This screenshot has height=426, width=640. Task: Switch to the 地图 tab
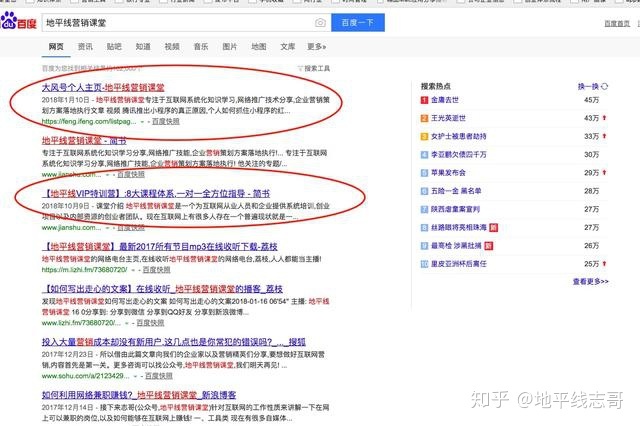point(259,47)
